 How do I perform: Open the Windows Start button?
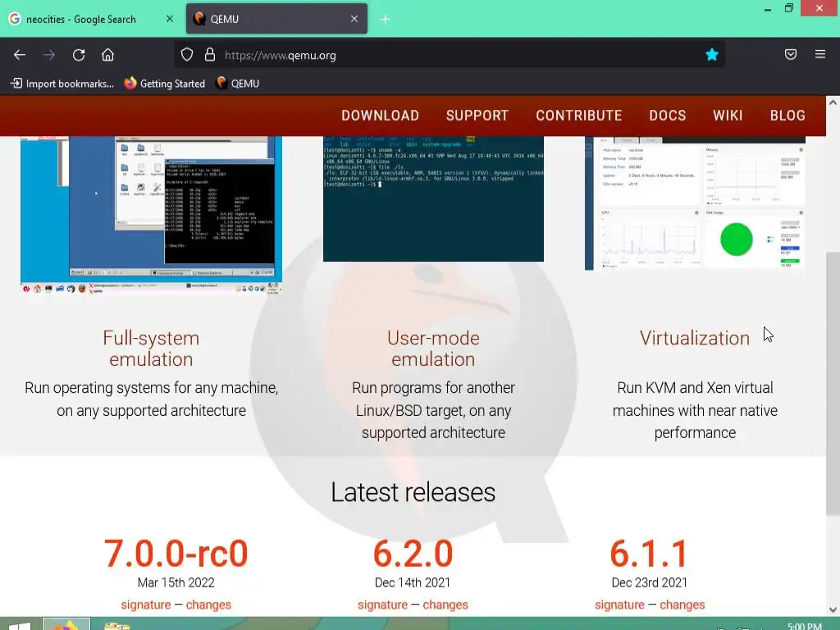pos(20,624)
